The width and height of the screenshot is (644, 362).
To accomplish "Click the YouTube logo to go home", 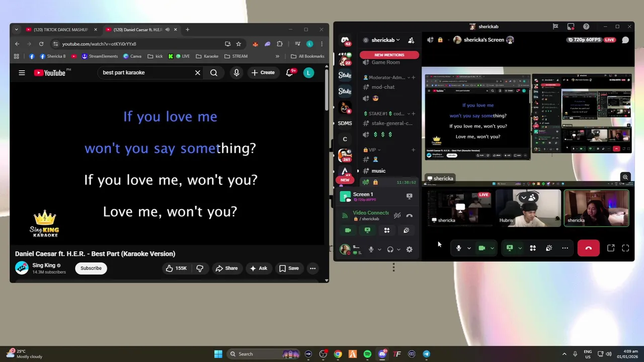I will coord(50,73).
